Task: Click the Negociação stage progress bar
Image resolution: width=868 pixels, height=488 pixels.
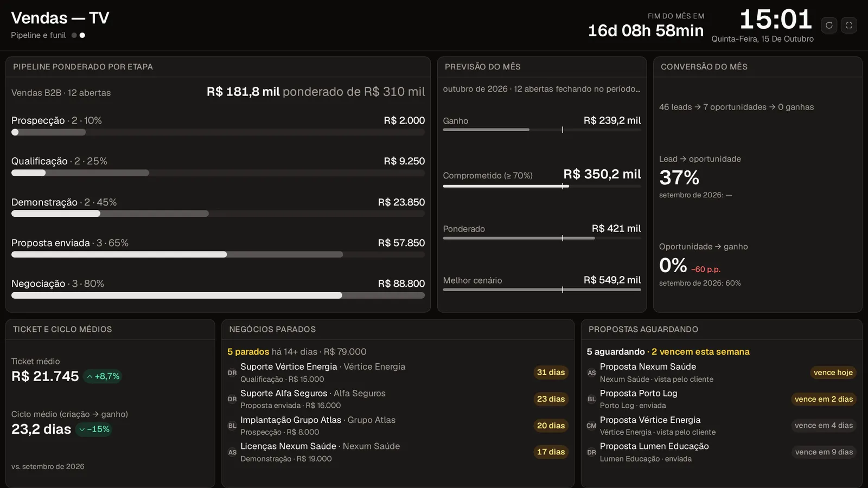Action: click(218, 296)
